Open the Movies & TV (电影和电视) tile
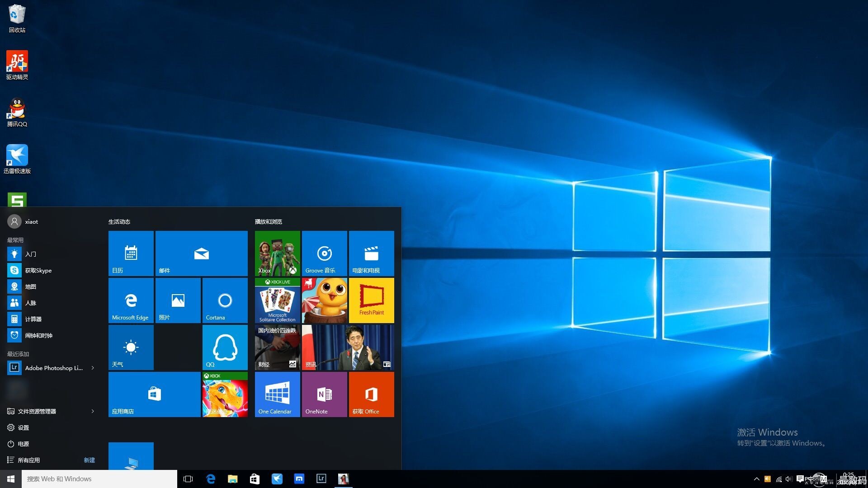The image size is (868, 488). click(x=371, y=253)
